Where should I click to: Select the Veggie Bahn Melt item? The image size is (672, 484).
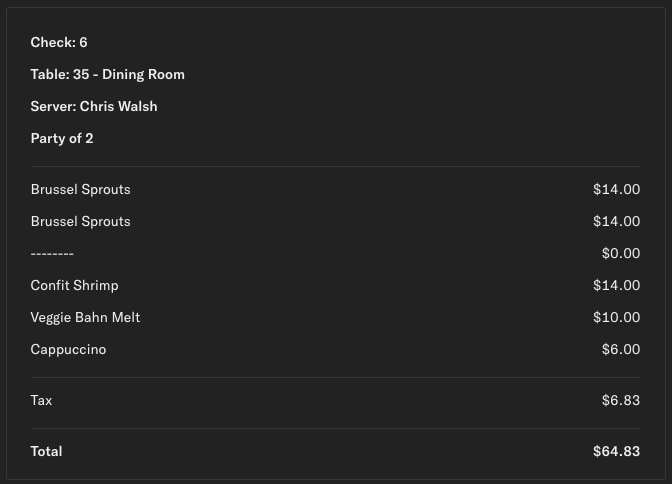click(85, 317)
